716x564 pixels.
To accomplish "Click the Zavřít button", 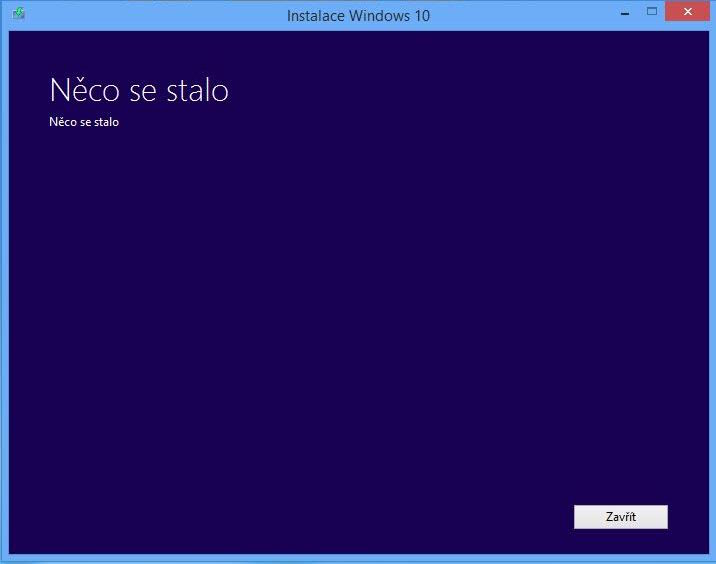I will (621, 517).
